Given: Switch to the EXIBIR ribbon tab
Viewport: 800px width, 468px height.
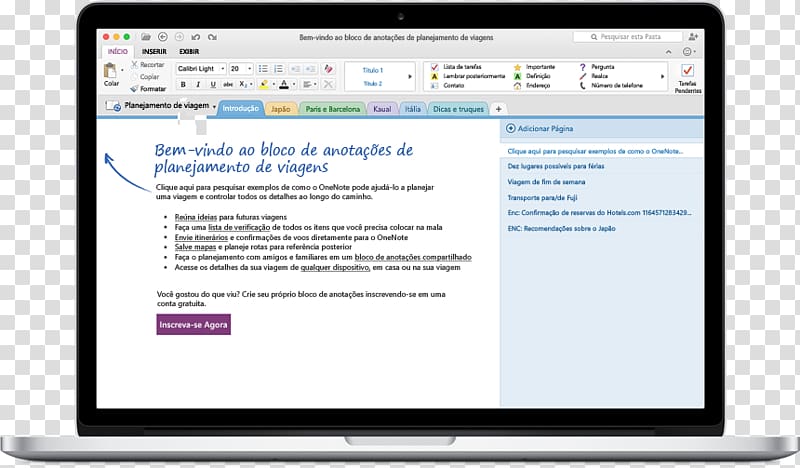Looking at the screenshot, I should (x=189, y=52).
